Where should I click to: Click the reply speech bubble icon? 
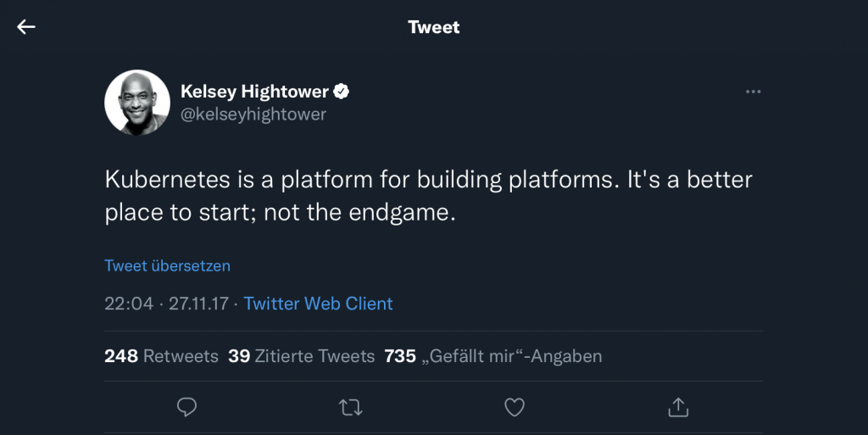click(x=186, y=407)
